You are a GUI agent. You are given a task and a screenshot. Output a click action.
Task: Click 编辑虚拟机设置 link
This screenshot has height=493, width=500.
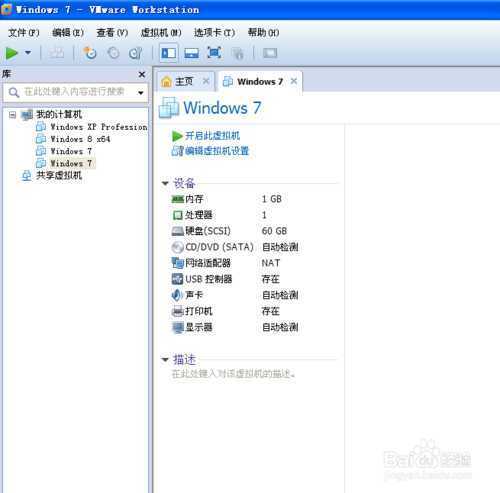[x=217, y=151]
